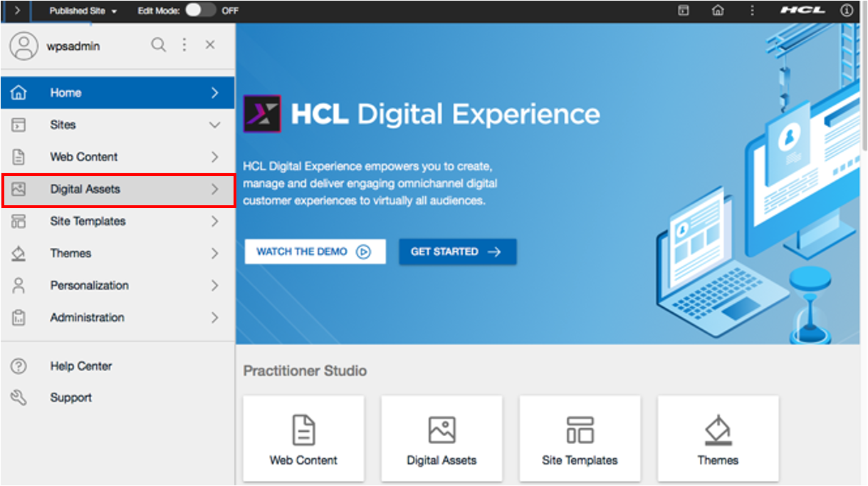Viewport: 868px width, 486px height.
Task: Click the HCL logo in top bar
Action: 802,11
